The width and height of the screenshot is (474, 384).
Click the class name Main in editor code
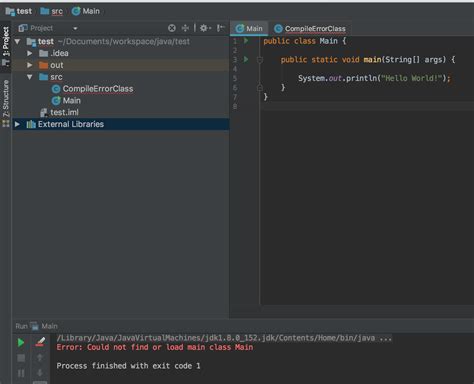(329, 41)
